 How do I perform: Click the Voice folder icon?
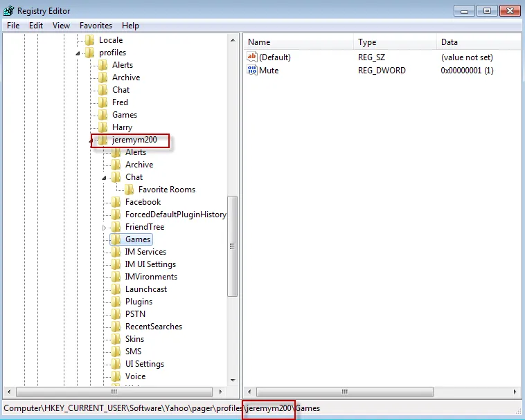coord(116,376)
